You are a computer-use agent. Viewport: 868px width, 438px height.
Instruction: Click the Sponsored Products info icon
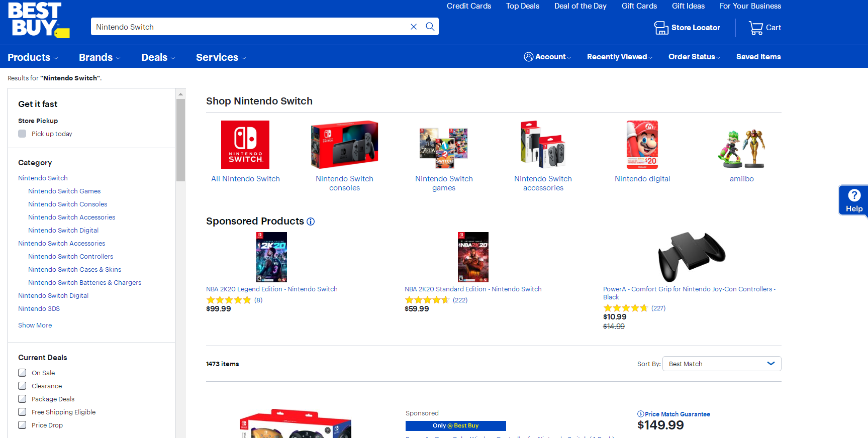(311, 222)
